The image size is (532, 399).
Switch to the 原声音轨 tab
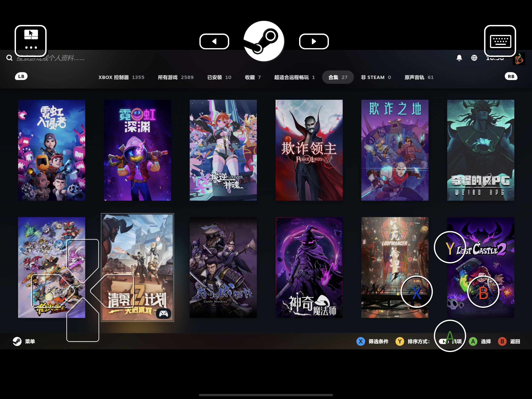pyautogui.click(x=419, y=77)
